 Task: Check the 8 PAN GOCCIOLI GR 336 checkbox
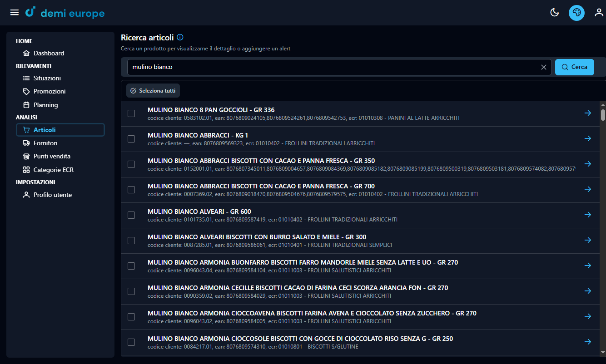pyautogui.click(x=131, y=113)
